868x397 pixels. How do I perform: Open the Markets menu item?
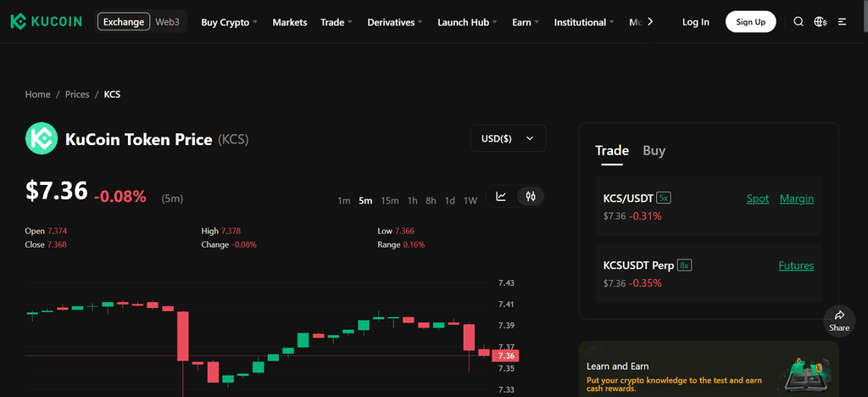click(290, 22)
